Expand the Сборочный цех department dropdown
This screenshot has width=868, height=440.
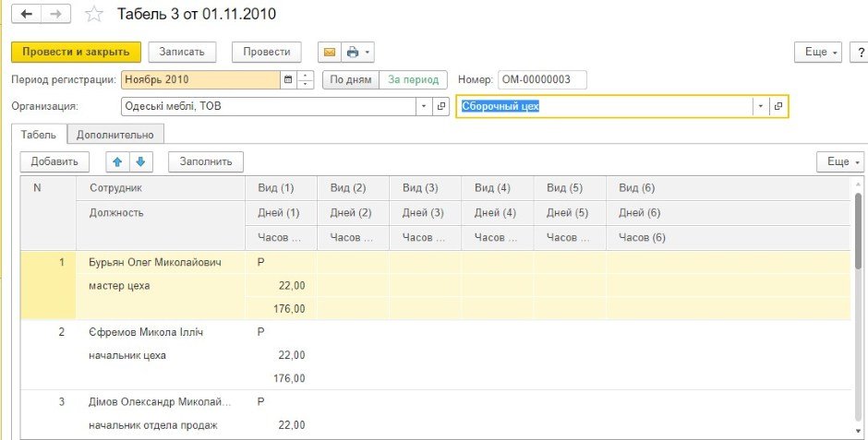761,106
